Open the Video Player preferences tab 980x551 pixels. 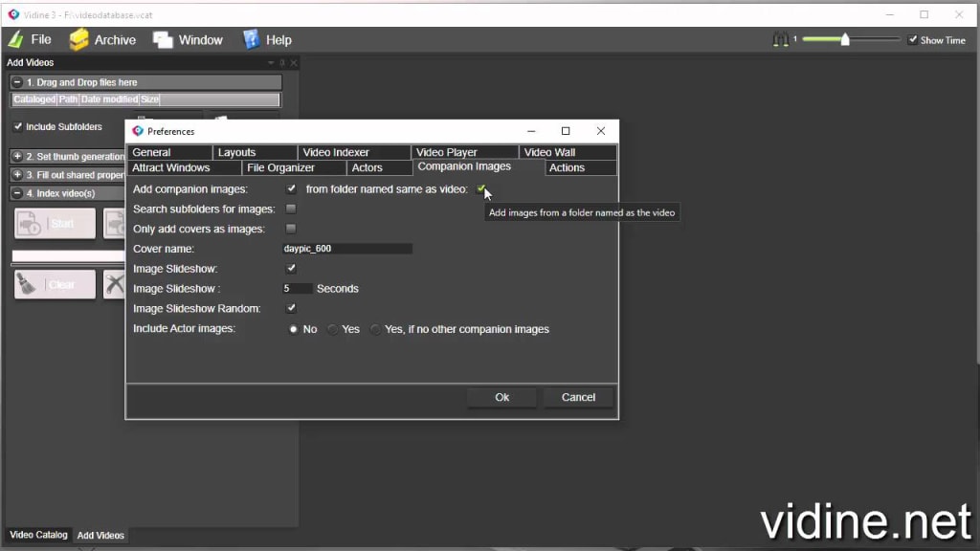point(465,152)
